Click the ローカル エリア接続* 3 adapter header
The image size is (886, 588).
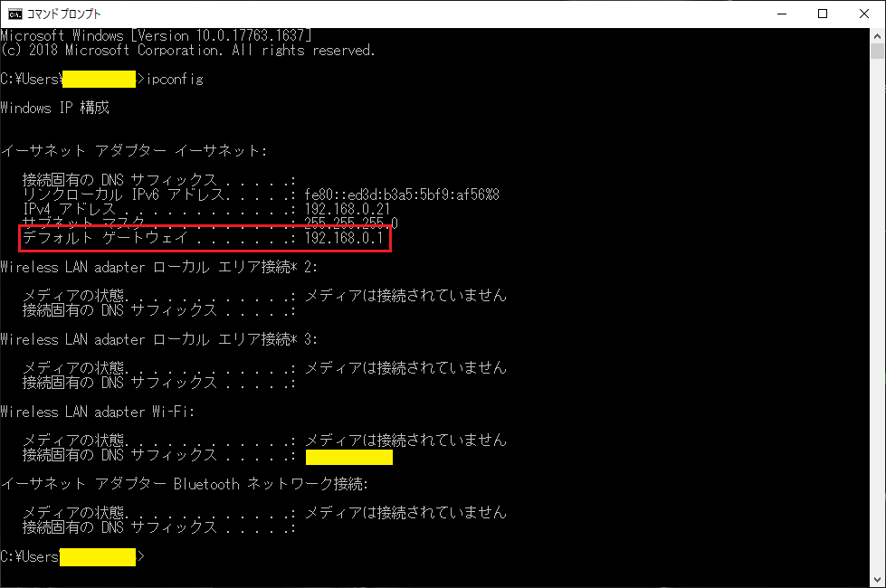[158, 339]
